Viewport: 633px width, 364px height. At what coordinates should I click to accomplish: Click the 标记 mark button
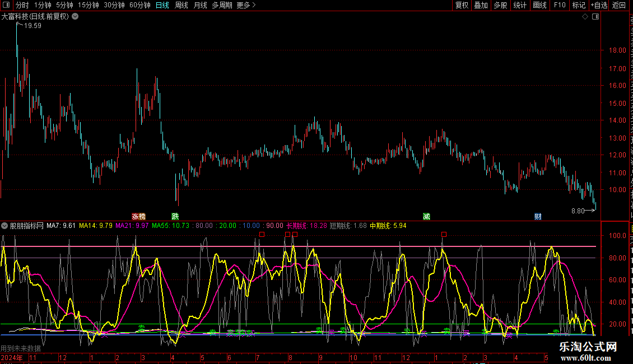(579, 5)
